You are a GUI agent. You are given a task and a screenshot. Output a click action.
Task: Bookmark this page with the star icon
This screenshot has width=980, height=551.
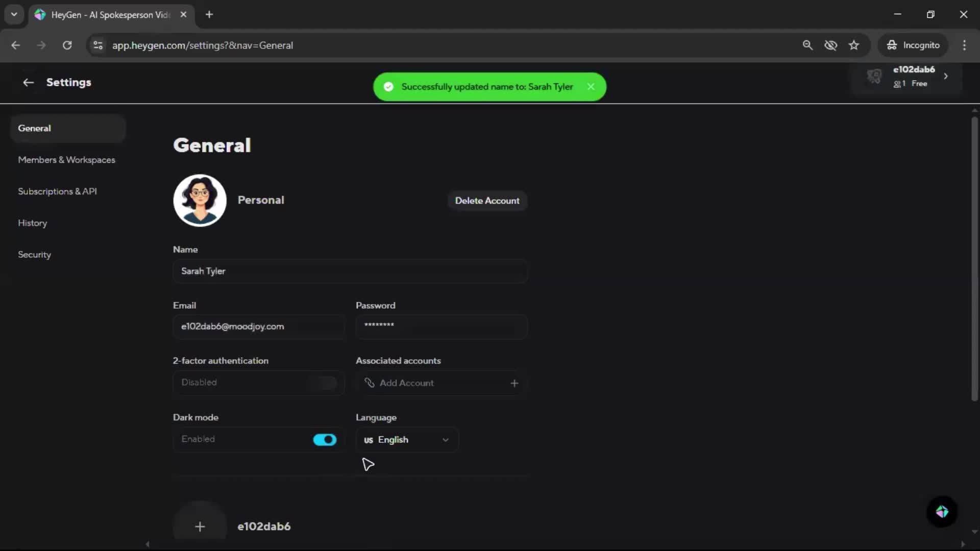(854, 45)
